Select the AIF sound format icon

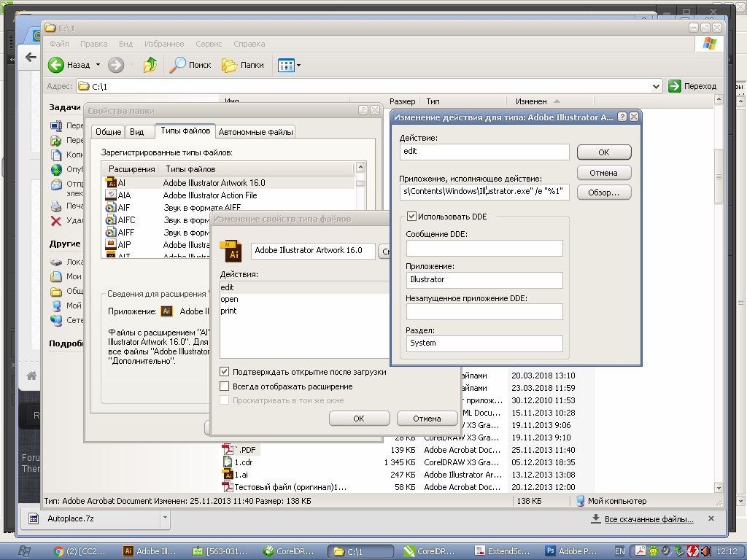(x=111, y=207)
